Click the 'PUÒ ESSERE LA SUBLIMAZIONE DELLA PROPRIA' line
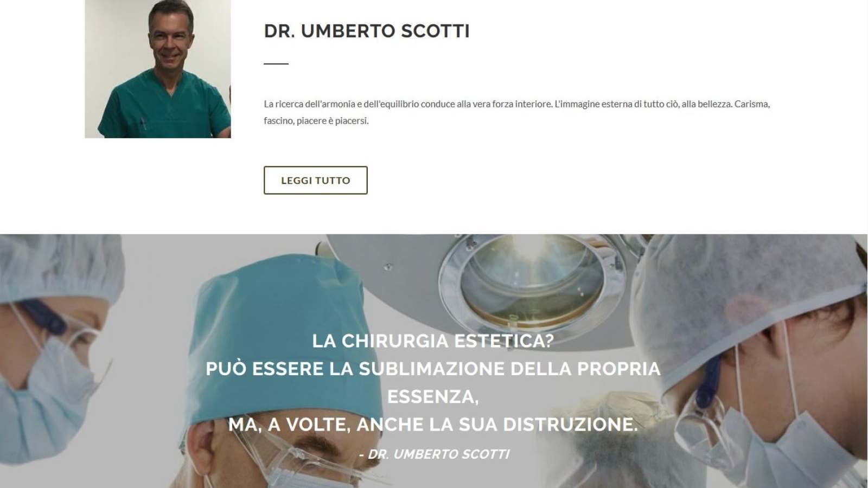 (433, 369)
